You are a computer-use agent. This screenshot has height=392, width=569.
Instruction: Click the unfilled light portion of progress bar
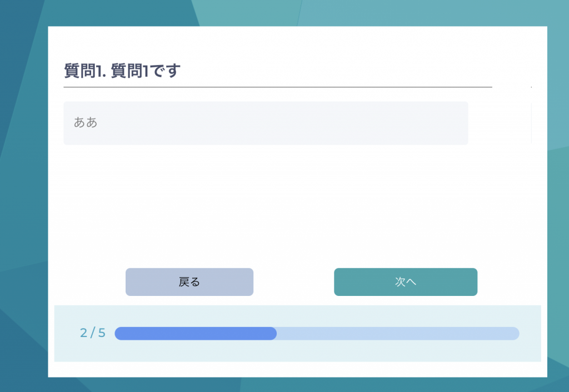(397, 333)
